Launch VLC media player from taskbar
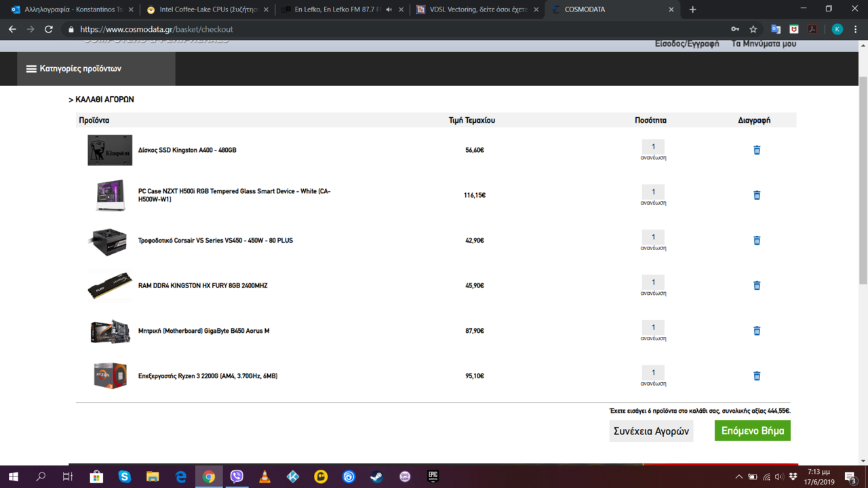Image resolution: width=868 pixels, height=488 pixels. coord(264,477)
